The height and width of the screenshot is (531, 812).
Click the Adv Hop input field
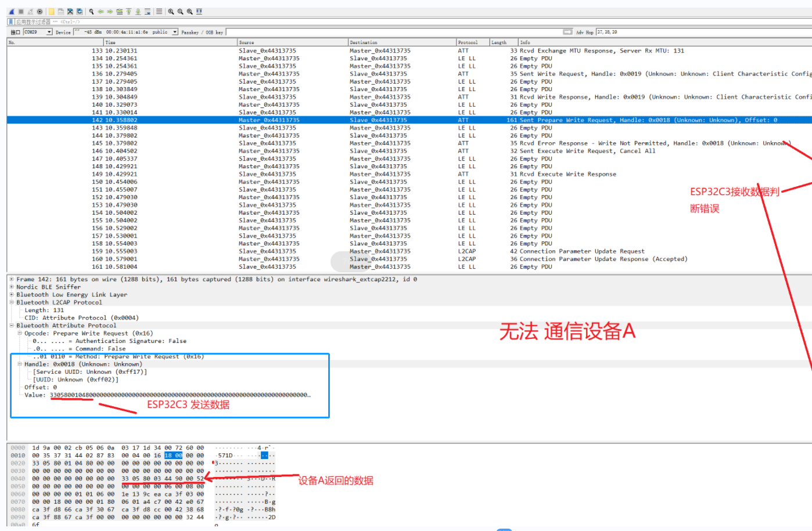tap(704, 32)
